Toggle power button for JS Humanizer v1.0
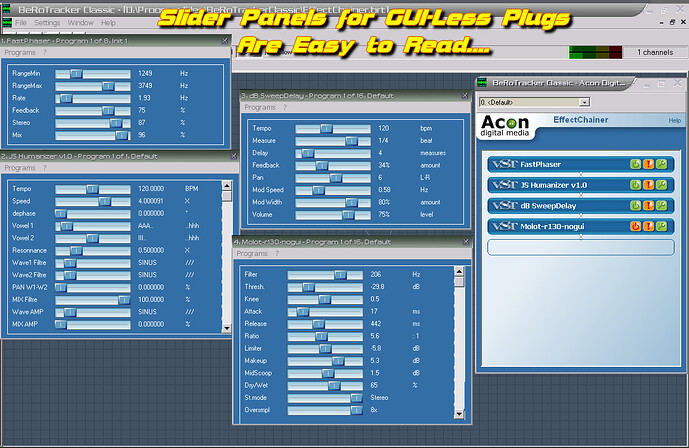 [x=635, y=185]
